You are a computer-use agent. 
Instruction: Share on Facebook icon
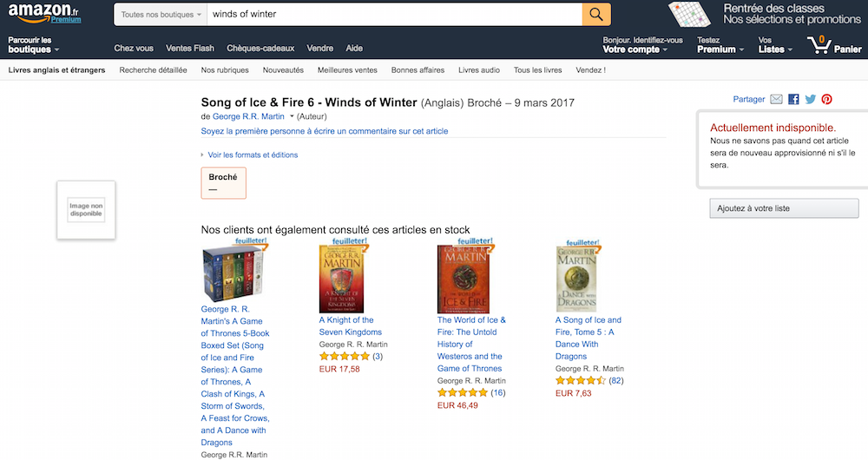[793, 99]
